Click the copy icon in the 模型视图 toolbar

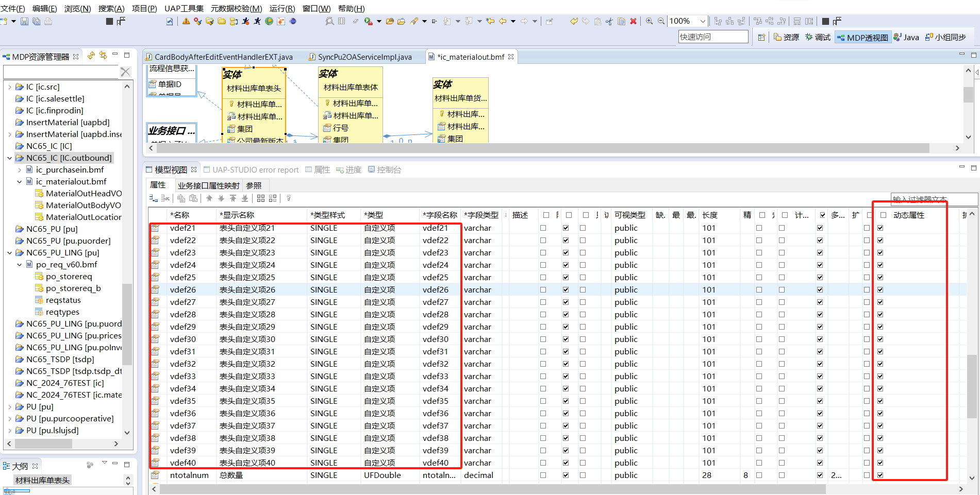click(x=181, y=198)
